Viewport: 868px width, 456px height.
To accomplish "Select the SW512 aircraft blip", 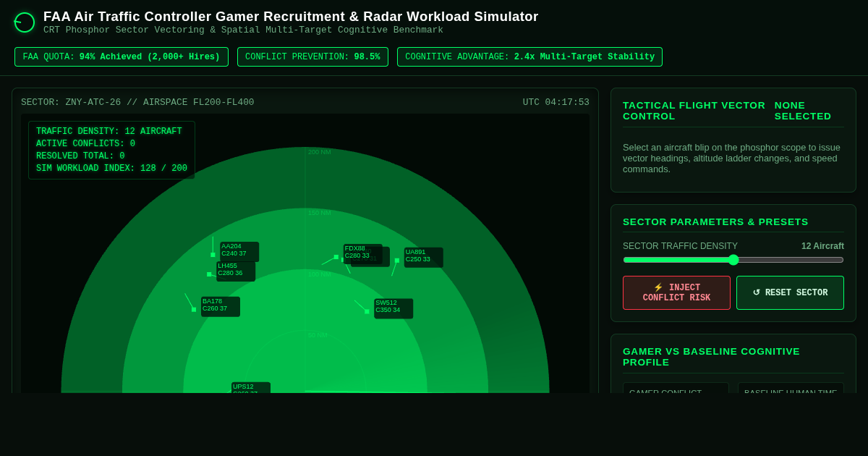I will pos(367,312).
